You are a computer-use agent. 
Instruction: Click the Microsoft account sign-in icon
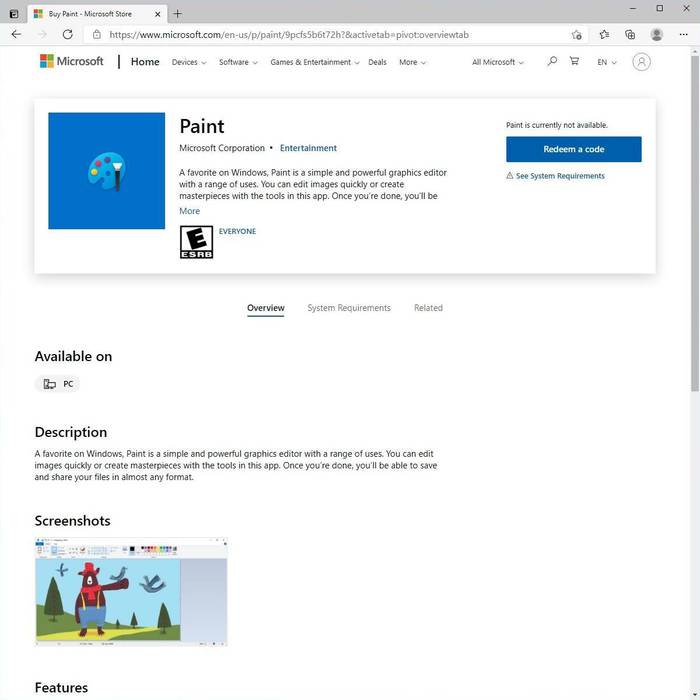point(641,62)
